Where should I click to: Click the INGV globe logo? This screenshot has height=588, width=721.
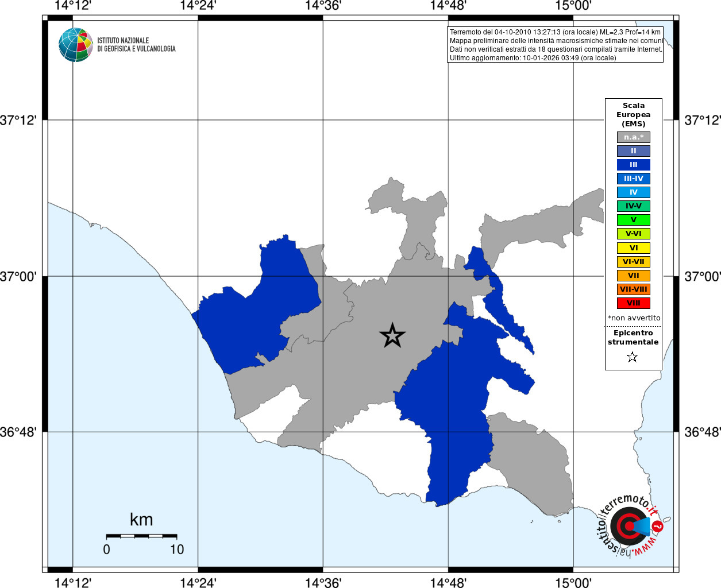tap(76, 45)
